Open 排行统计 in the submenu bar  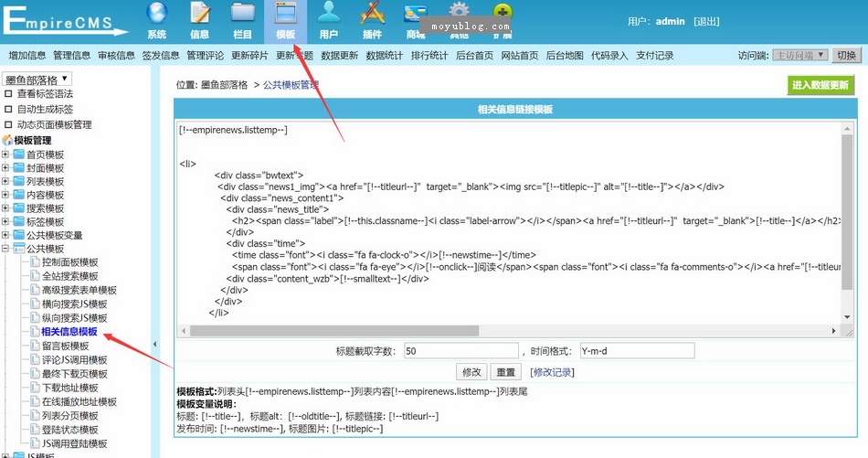(429, 56)
